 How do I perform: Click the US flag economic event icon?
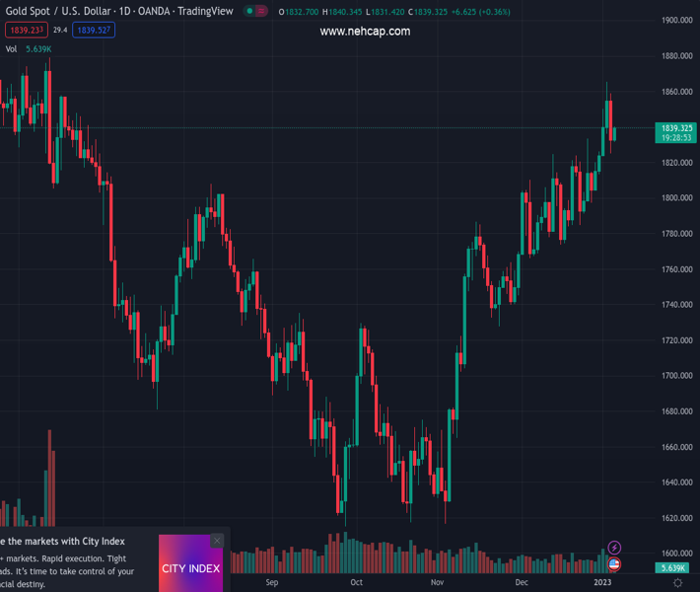(614, 564)
